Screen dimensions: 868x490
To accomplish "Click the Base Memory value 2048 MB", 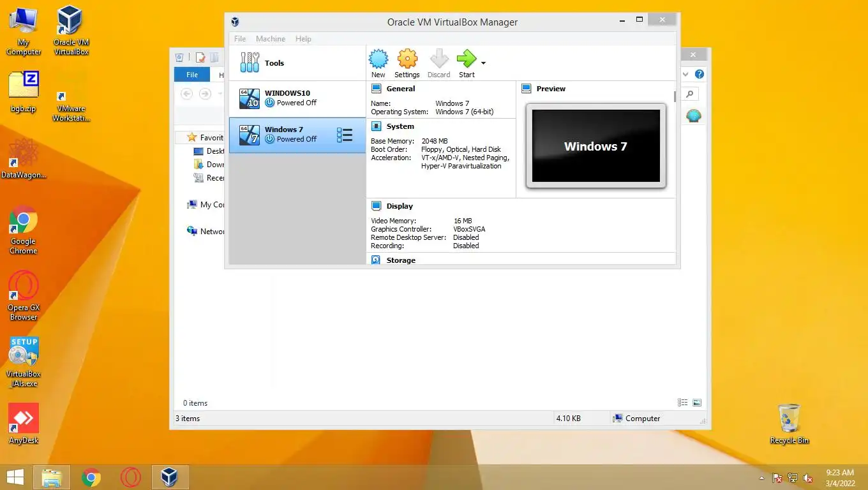I will click(x=435, y=141).
